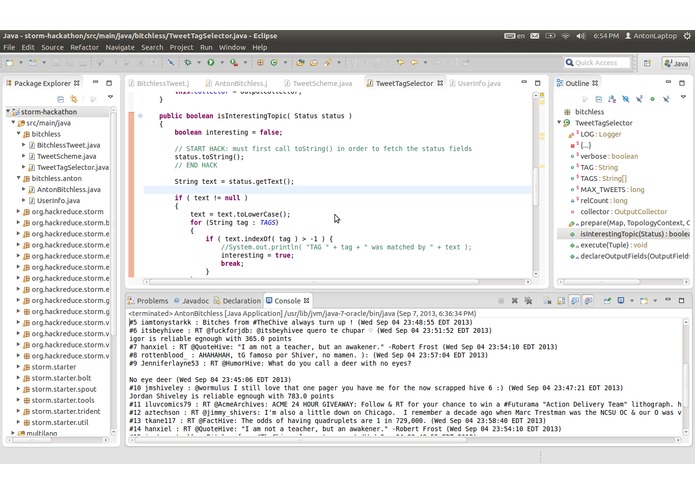Open Package Explorer view menu triangle
695x494 pixels.
[110, 97]
